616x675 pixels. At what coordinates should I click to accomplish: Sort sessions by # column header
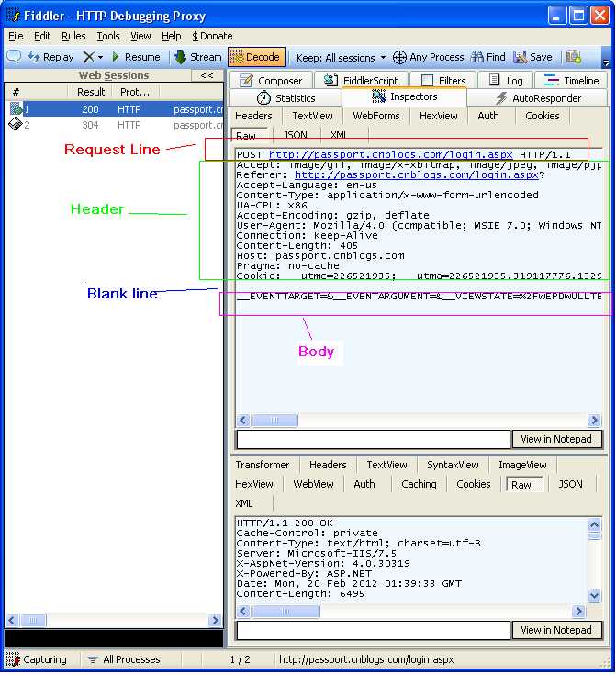pyautogui.click(x=37, y=92)
